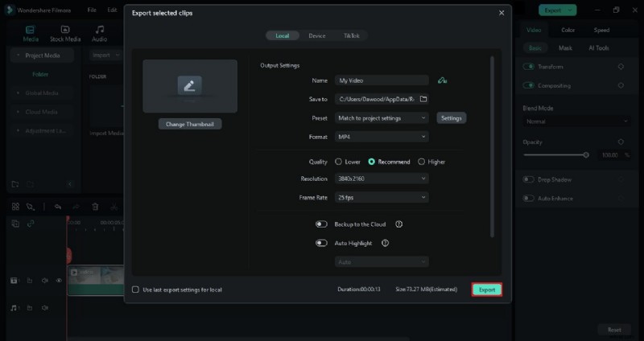Click the help icon next to Auto Highlight
The image size is (644, 341).
[x=385, y=243]
